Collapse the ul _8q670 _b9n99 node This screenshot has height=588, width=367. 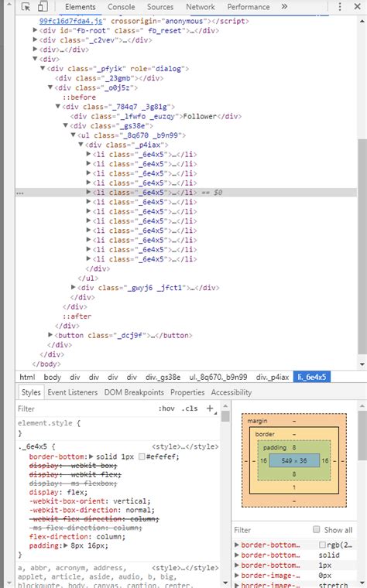[74, 135]
